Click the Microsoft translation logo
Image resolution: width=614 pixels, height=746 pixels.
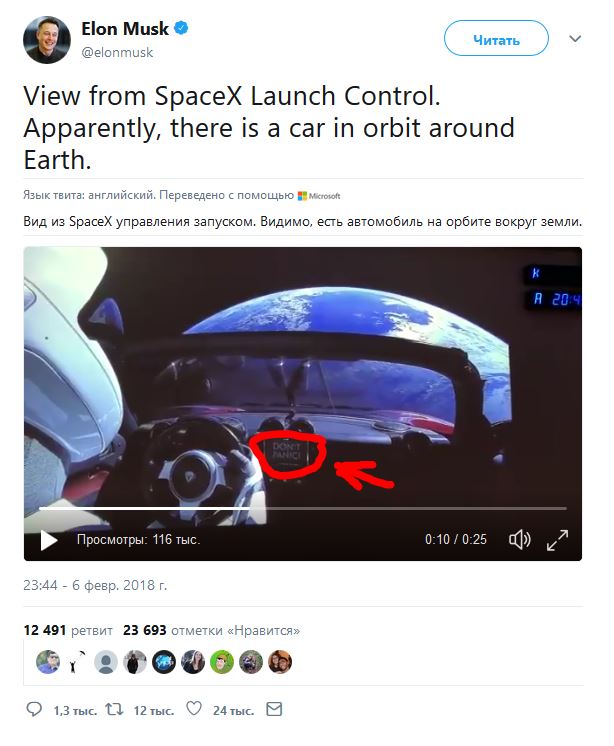319,196
